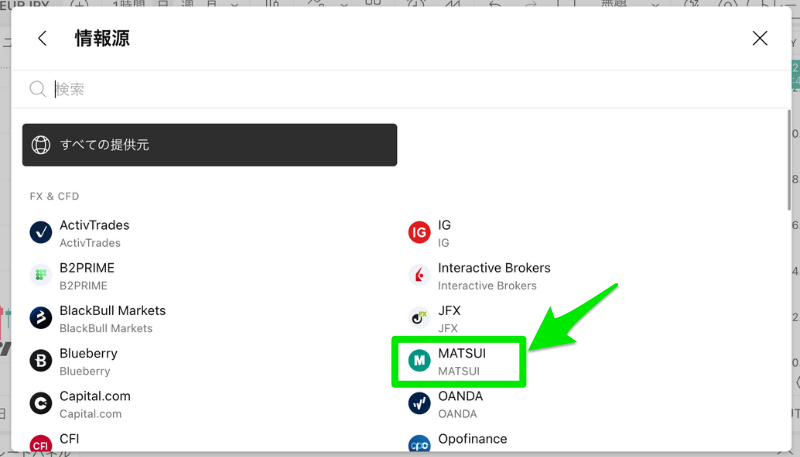Click the JFX logo icon
This screenshot has height=457, width=800.
pyautogui.click(x=420, y=318)
